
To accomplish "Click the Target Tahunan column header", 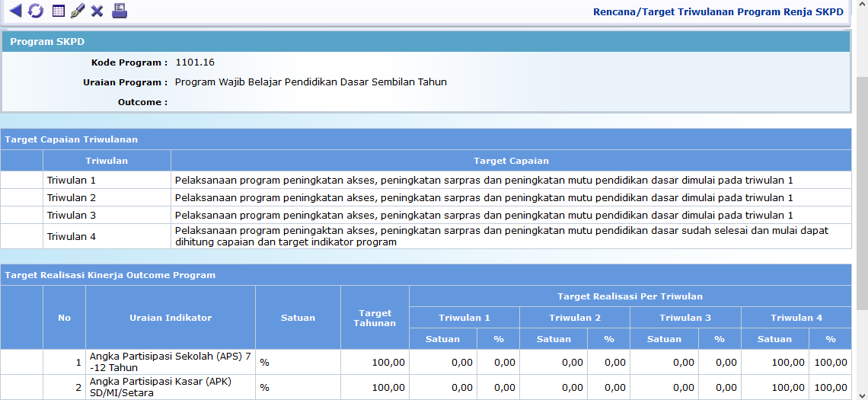I will [x=375, y=318].
